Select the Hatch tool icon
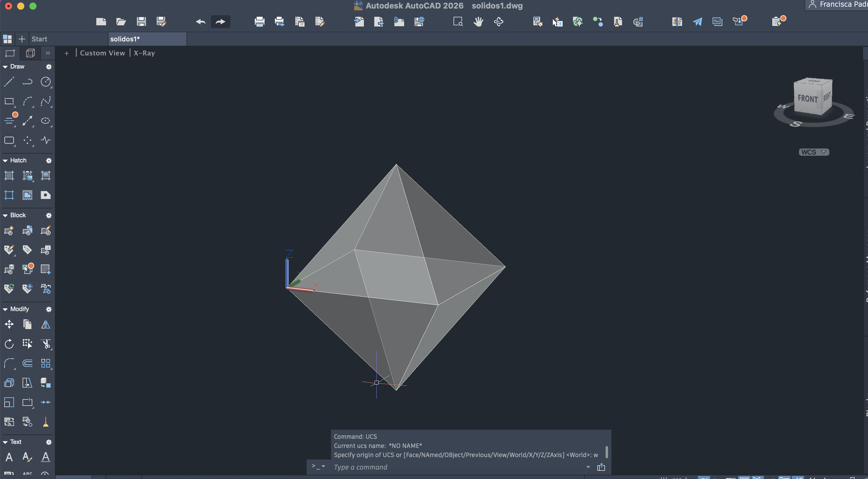Screen dimensions: 868x479 (x=9, y=176)
